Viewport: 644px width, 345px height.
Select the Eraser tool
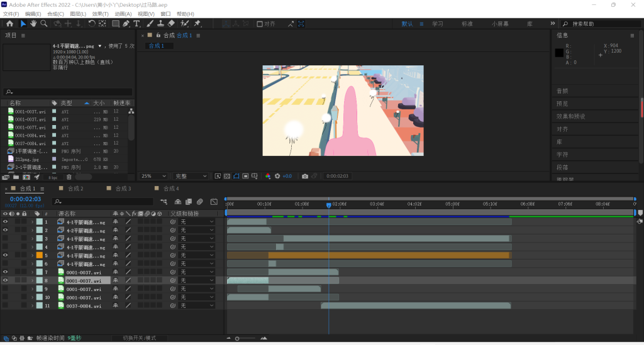pyautogui.click(x=171, y=24)
